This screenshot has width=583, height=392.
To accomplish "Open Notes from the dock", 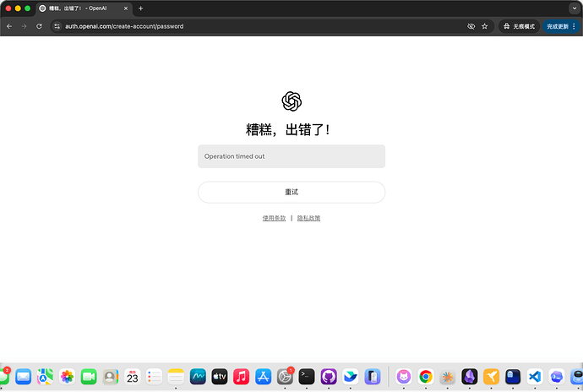I will pos(176,377).
